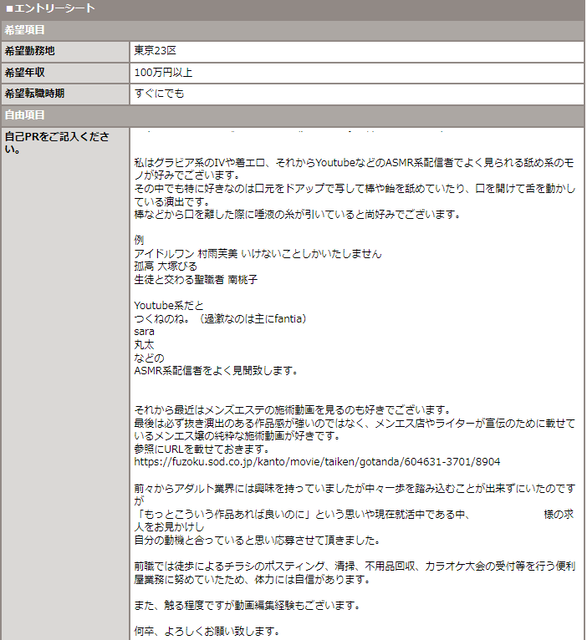Viewport: 587px width, 640px height.
Task: Select the 東京23区 value cell
Action: tap(357, 51)
